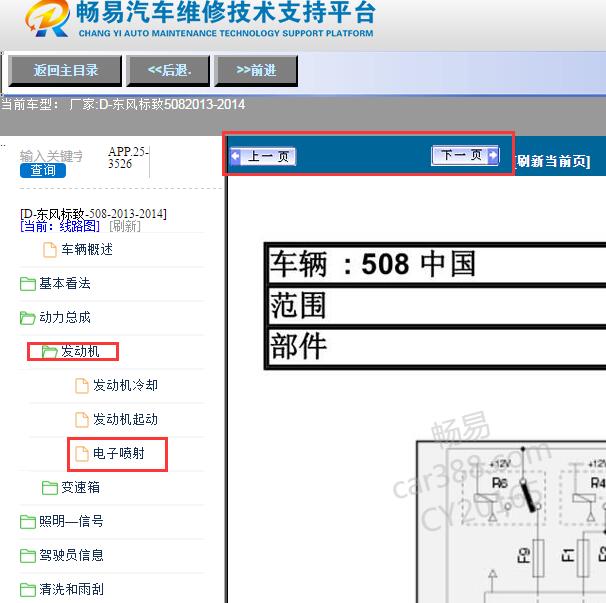Open the 电子喷射 document
This screenshot has height=603, width=606.
click(118, 453)
